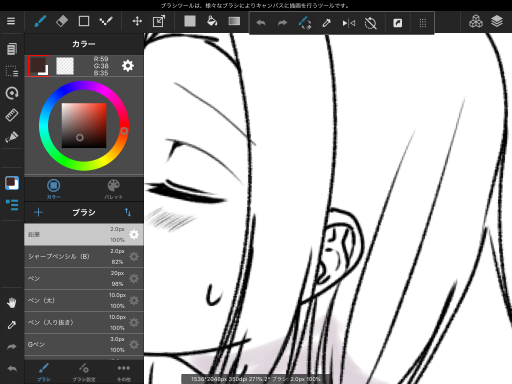This screenshot has height=384, width=512.
Task: Select the Hand pan tool
Action: [x=12, y=303]
